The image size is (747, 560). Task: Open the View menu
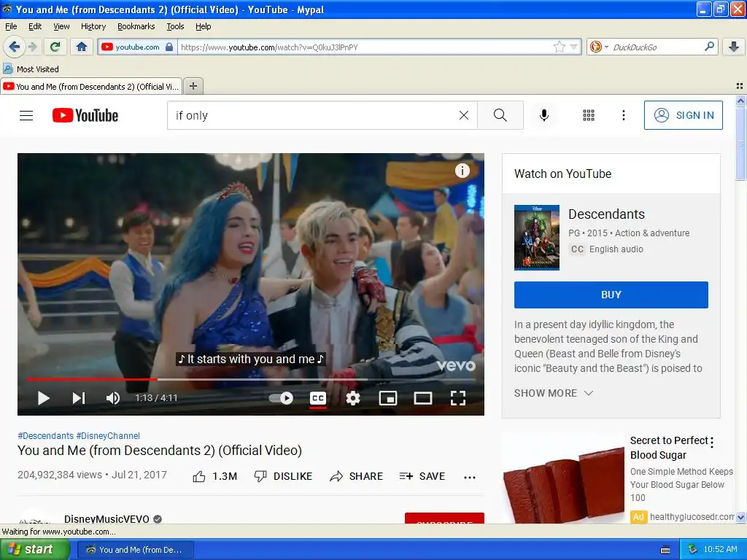point(61,26)
